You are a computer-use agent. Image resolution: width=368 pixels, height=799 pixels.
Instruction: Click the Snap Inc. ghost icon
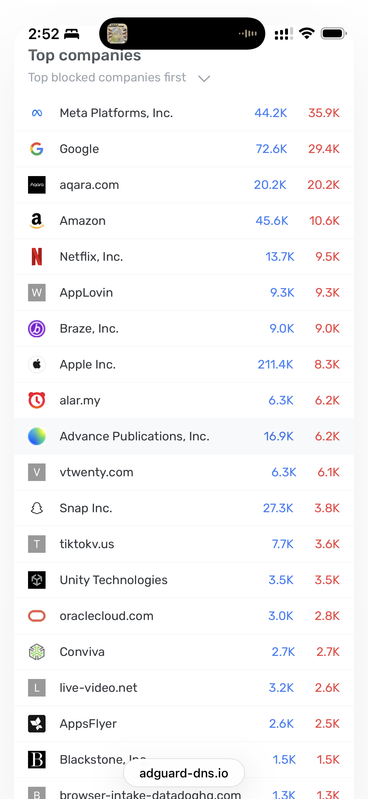(37, 508)
